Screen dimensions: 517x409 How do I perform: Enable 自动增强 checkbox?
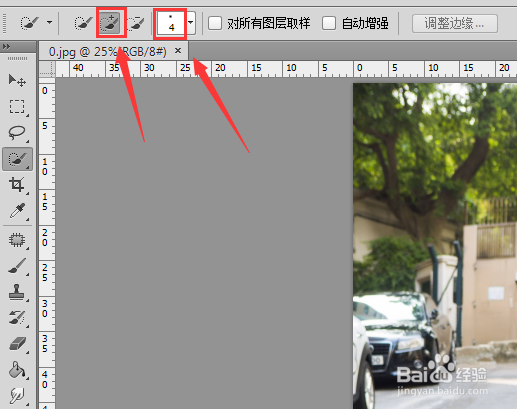coord(329,23)
